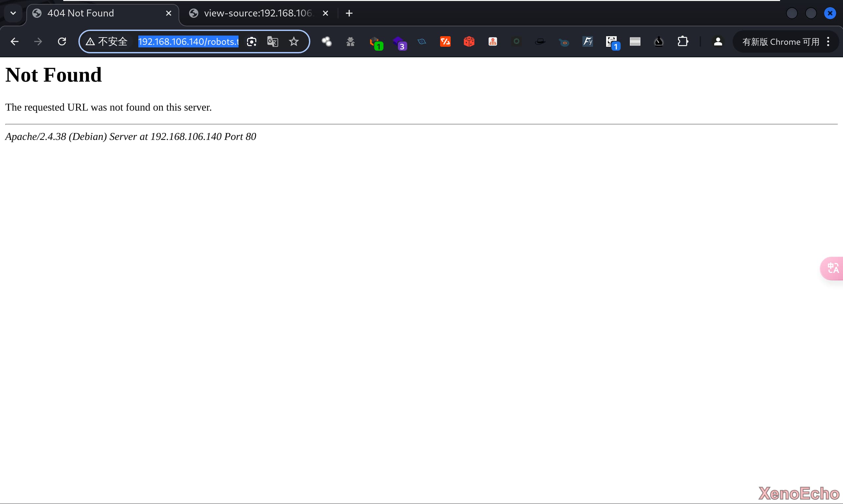Viewport: 843px width, 504px height.
Task: Switch to the view-source tab
Action: 258,13
